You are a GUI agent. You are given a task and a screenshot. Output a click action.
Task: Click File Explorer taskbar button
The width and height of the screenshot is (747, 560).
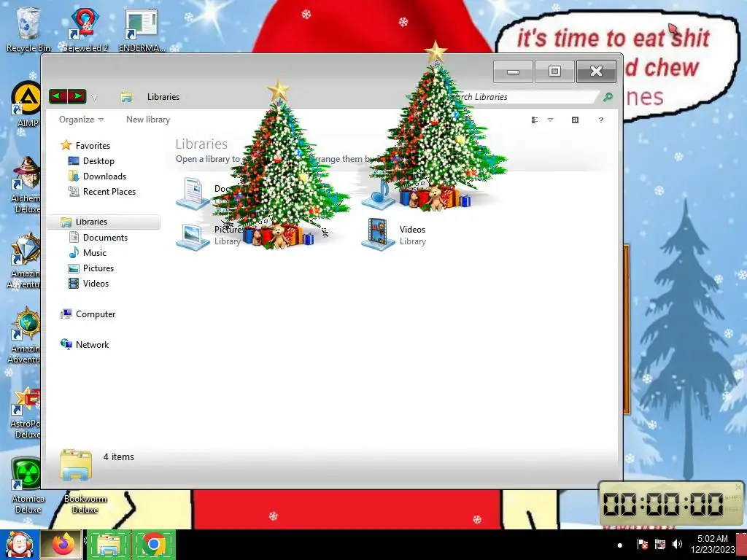[108, 545]
